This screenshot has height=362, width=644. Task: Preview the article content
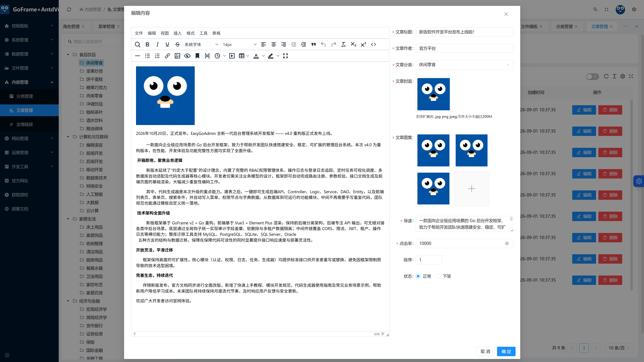[x=187, y=56]
